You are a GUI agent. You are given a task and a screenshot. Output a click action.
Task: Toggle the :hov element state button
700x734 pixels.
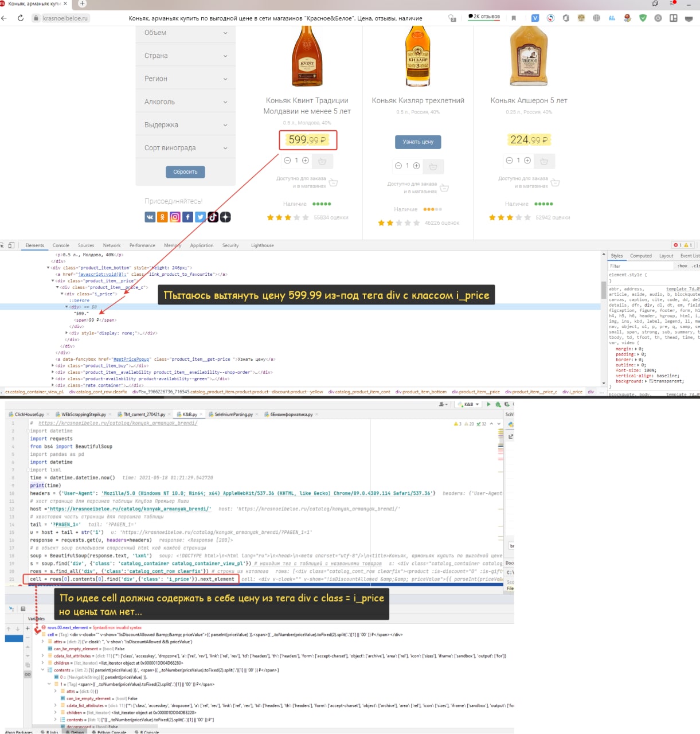tap(682, 266)
